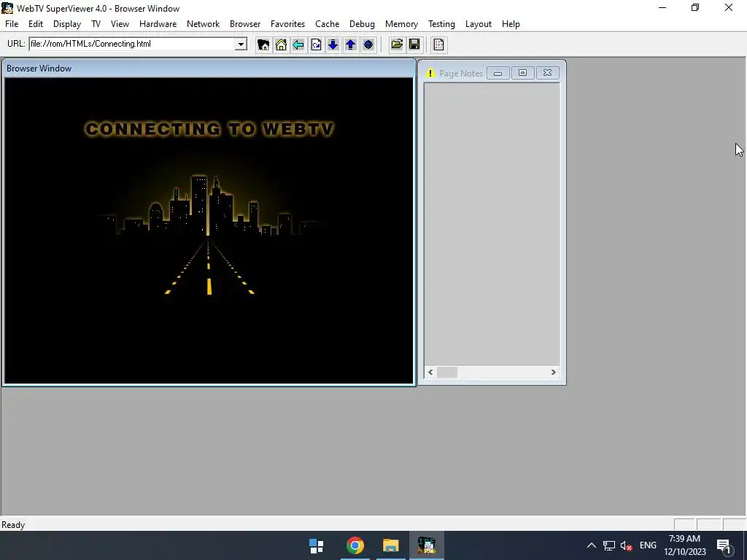Navigate back with the cyan left arrow
The image size is (747, 560).
(x=298, y=44)
